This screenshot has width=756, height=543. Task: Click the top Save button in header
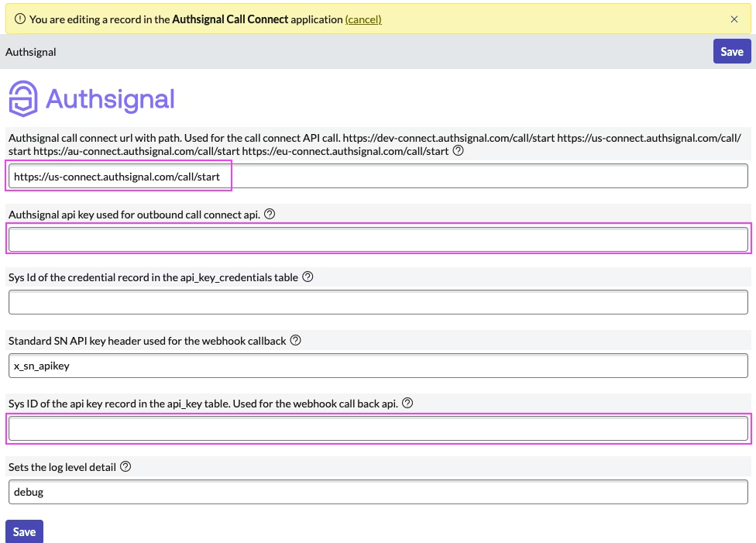pos(732,52)
